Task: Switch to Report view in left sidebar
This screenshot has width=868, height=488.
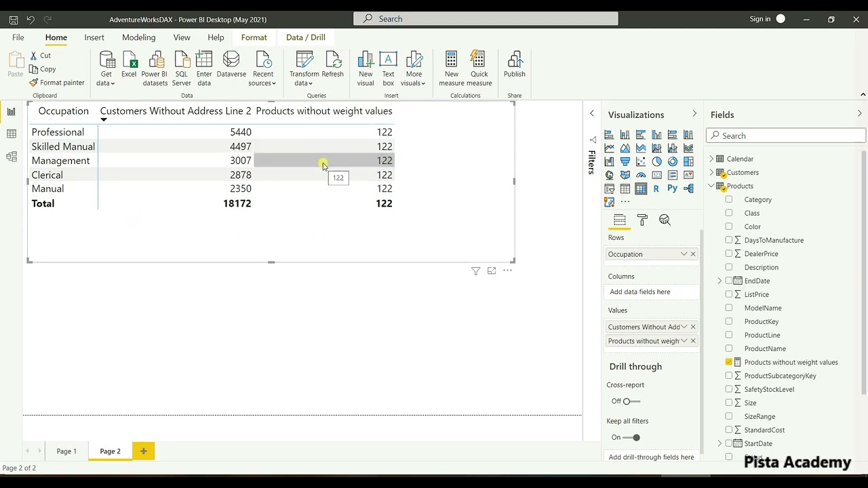Action: [x=12, y=112]
